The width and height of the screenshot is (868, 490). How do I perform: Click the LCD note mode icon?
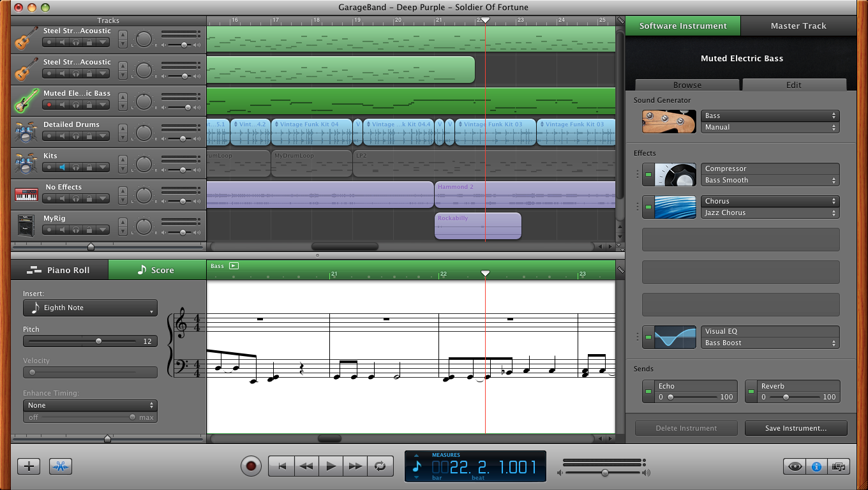click(x=417, y=466)
